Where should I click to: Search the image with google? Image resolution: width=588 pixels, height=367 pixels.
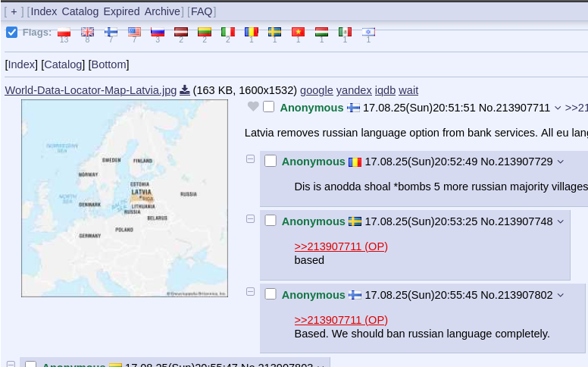tap(317, 90)
